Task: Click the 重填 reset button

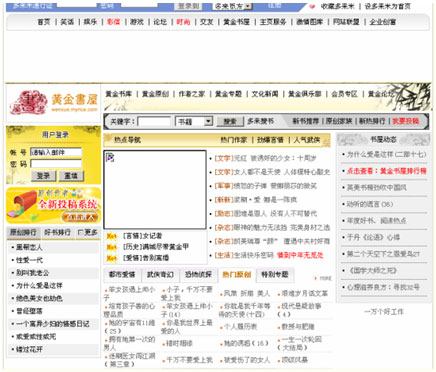Action: coord(71,176)
